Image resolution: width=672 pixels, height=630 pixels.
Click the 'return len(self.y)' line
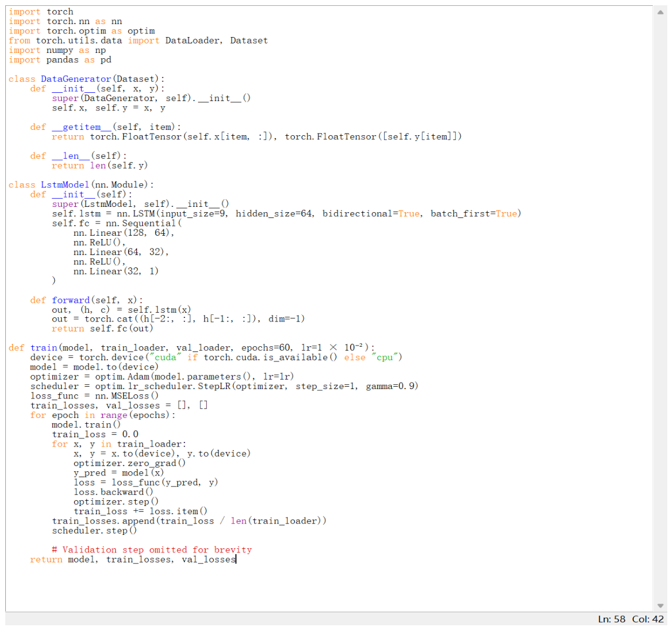[100, 166]
